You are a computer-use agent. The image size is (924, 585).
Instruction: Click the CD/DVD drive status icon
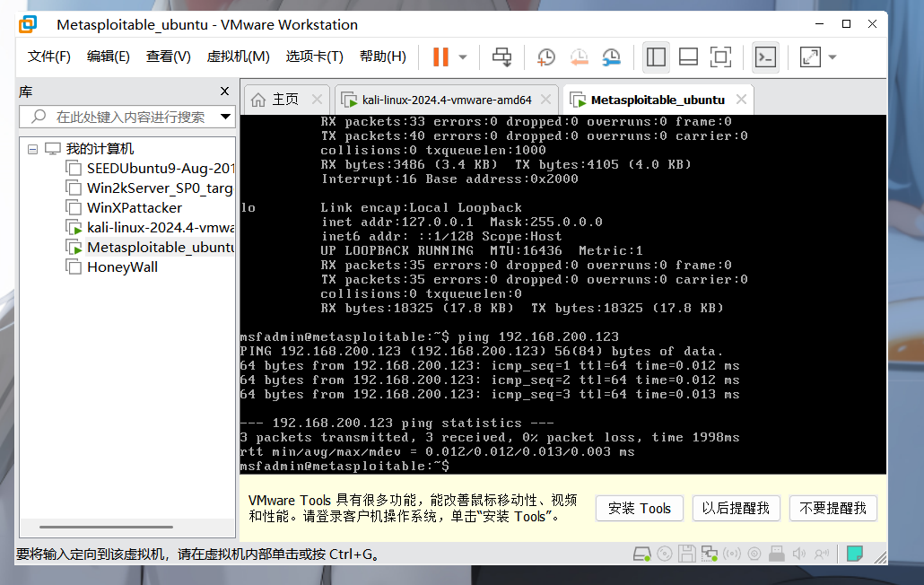[x=665, y=554]
